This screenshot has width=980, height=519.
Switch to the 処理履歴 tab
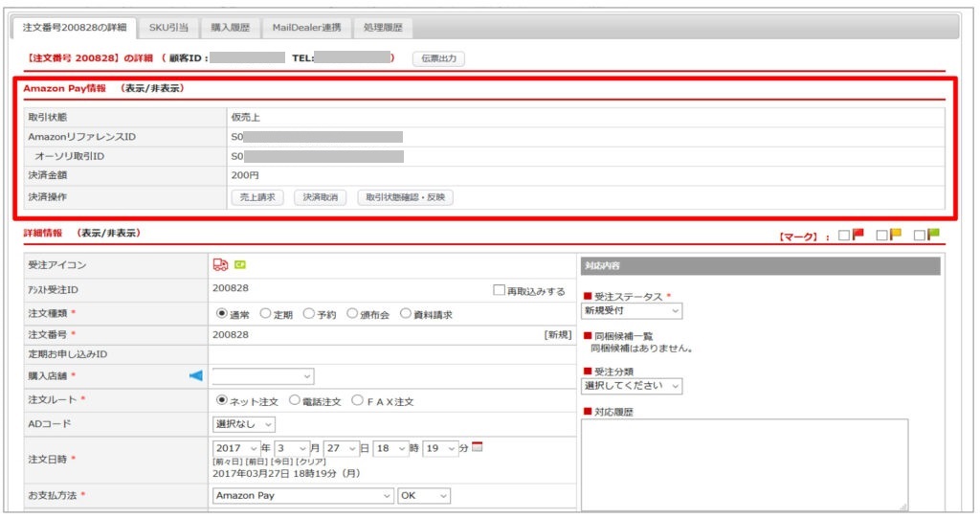point(383,28)
